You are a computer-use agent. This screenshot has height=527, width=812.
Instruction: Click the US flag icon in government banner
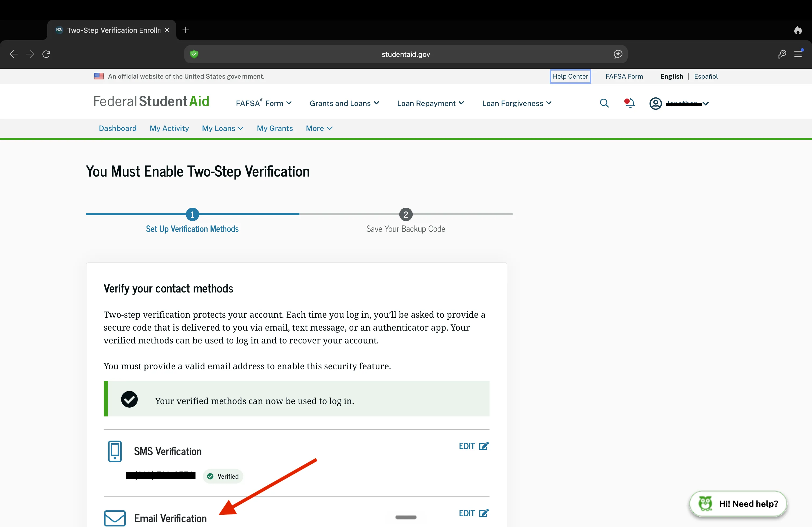pos(99,76)
